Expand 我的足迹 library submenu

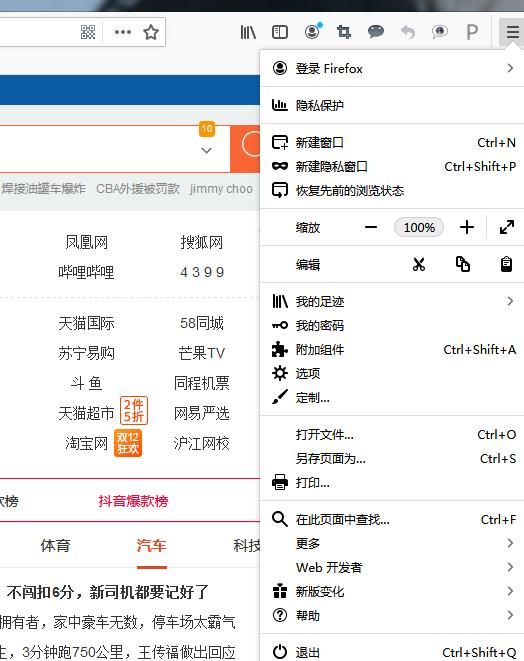tap(392, 301)
